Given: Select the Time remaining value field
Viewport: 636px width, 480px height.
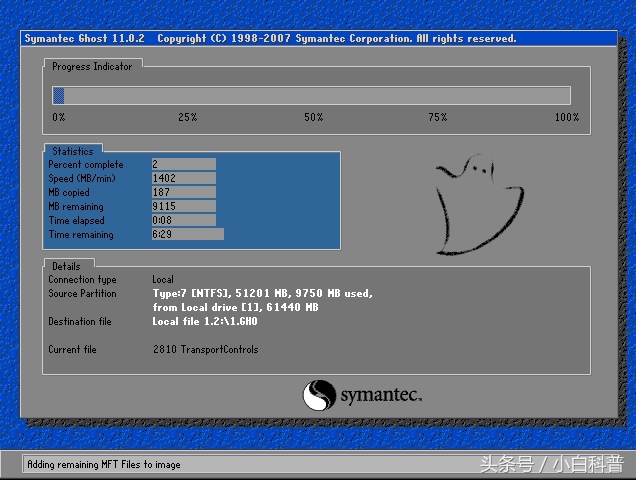Looking at the screenshot, I should 187,234.
